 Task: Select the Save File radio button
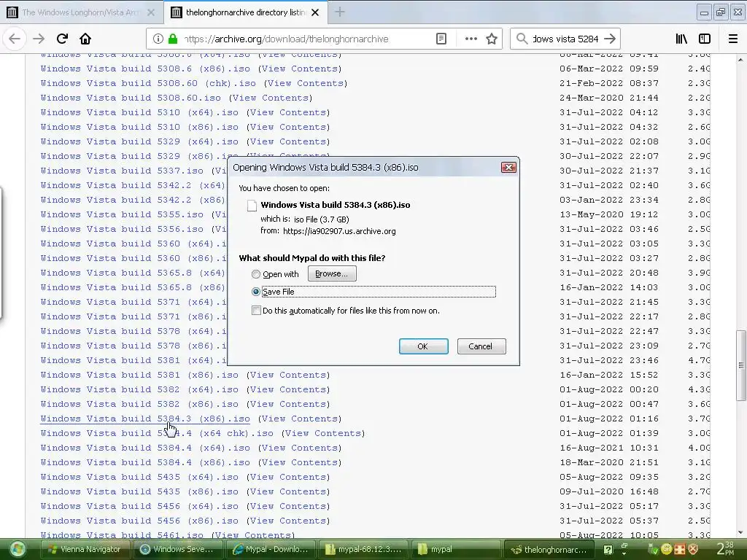pos(256,292)
